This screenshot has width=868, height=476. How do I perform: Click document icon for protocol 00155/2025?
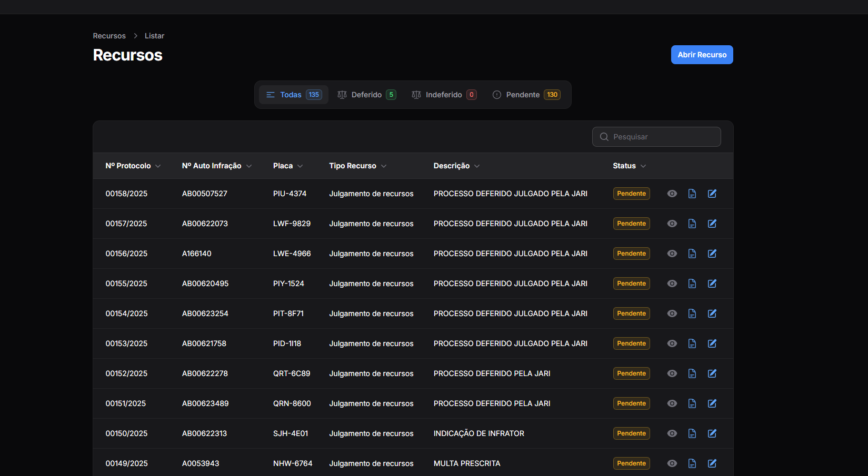pyautogui.click(x=692, y=283)
